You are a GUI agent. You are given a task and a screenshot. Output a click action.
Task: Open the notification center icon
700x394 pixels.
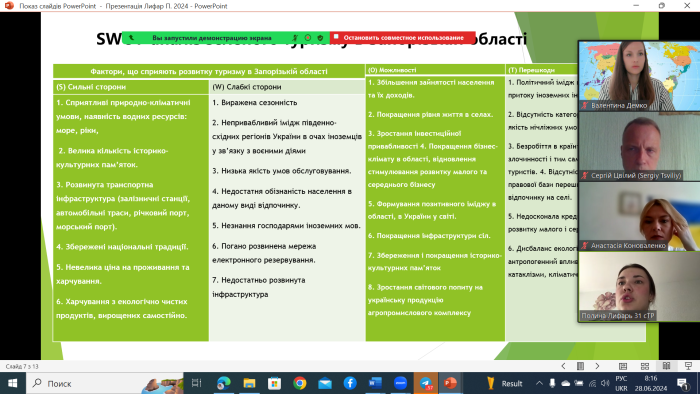682,383
